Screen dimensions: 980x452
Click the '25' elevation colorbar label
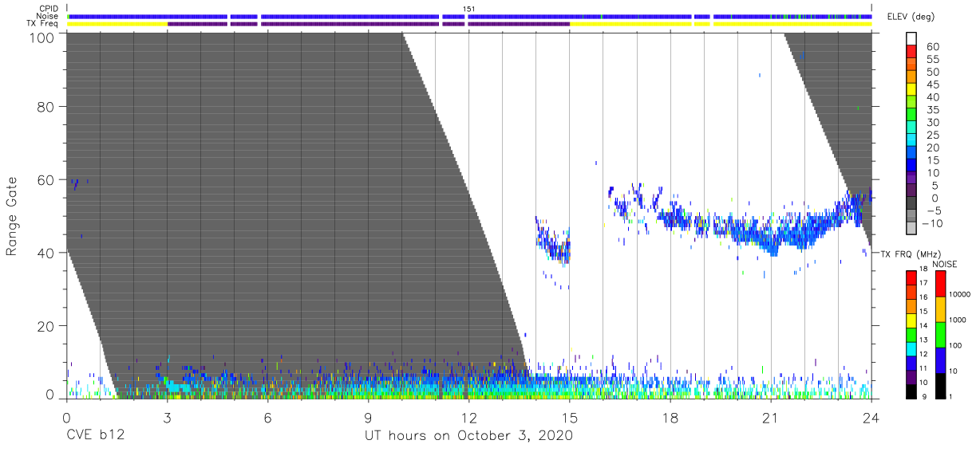(932, 135)
